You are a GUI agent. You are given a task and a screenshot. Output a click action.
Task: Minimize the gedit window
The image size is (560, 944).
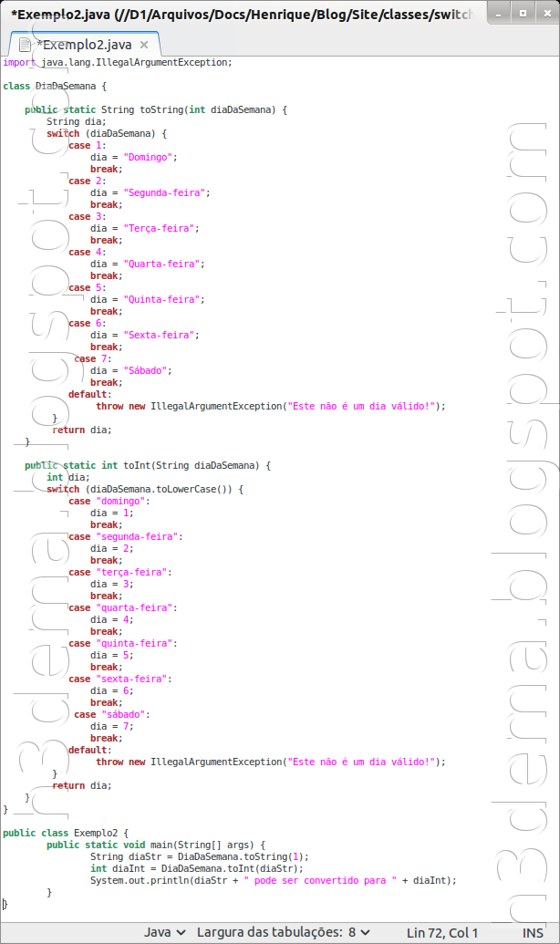[x=499, y=13]
